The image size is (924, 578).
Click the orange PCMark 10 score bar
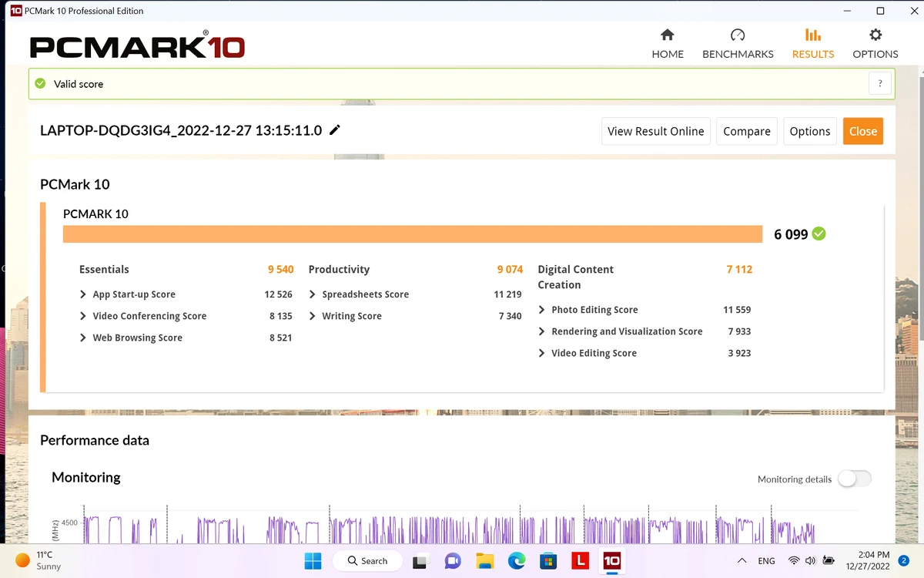coord(413,234)
